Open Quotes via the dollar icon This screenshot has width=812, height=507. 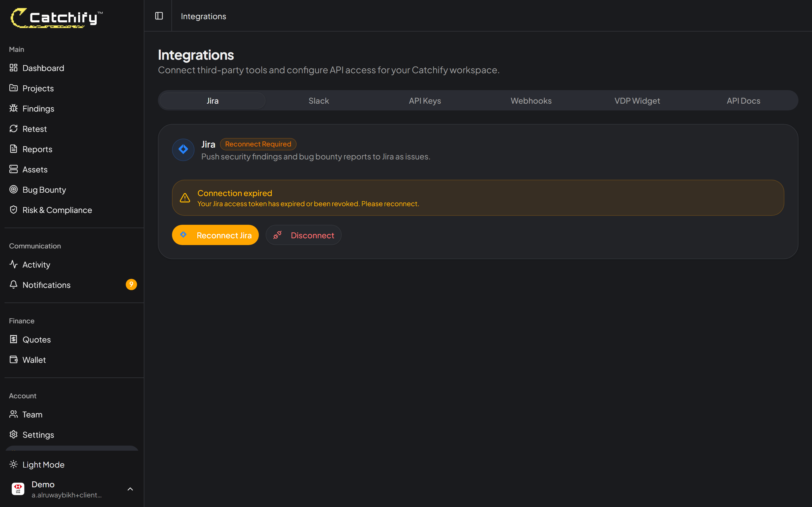click(x=14, y=339)
